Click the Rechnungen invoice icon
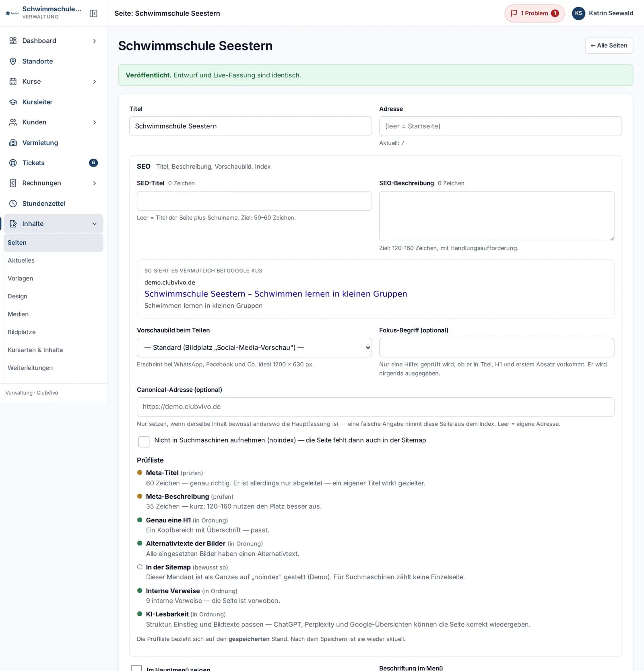 coord(13,183)
